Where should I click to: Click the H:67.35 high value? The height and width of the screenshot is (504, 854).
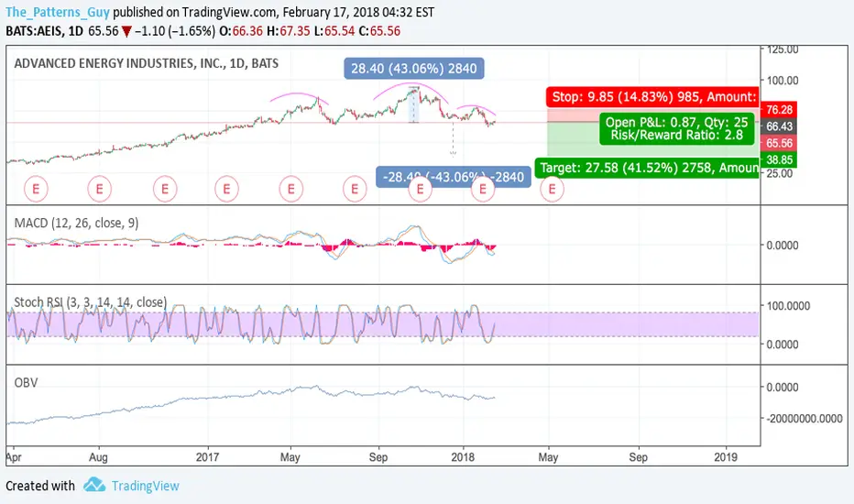pyautogui.click(x=288, y=31)
